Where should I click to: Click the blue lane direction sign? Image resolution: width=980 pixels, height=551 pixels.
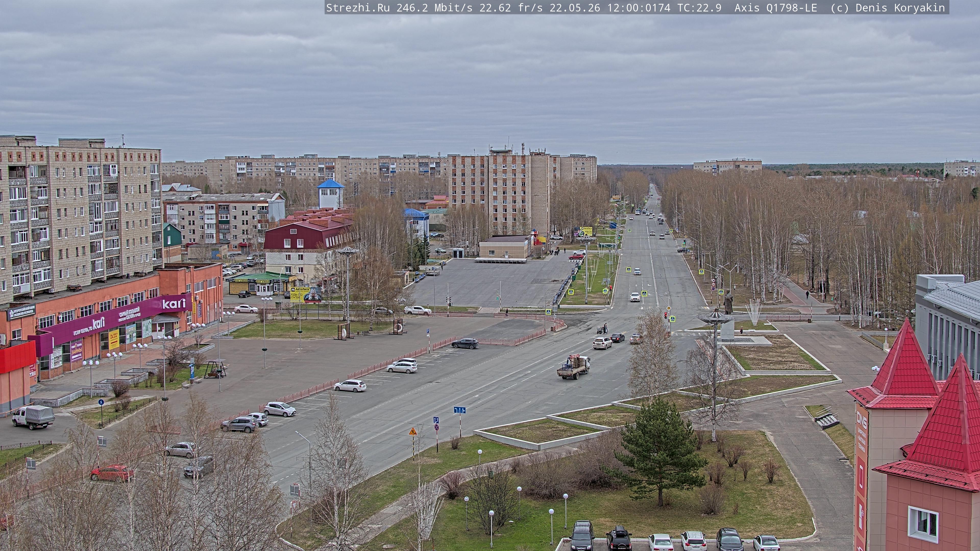click(x=460, y=410)
